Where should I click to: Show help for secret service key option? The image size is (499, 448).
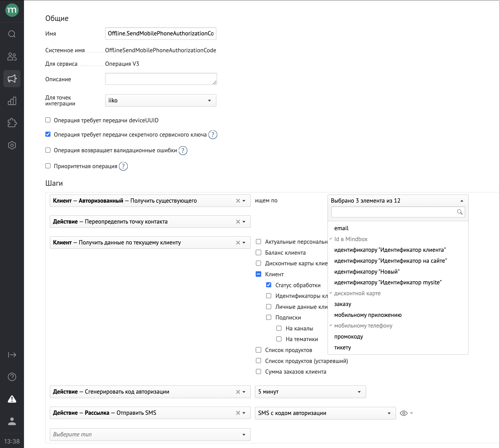click(213, 135)
